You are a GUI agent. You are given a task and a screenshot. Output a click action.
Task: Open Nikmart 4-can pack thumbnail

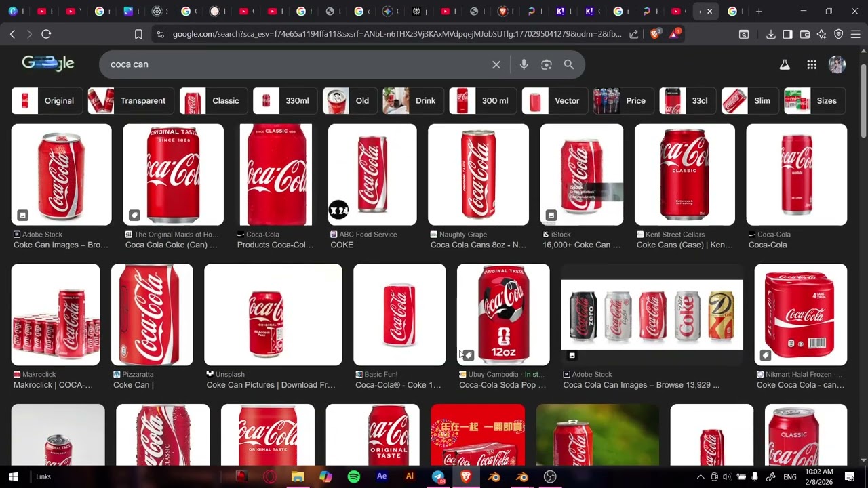[801, 314]
